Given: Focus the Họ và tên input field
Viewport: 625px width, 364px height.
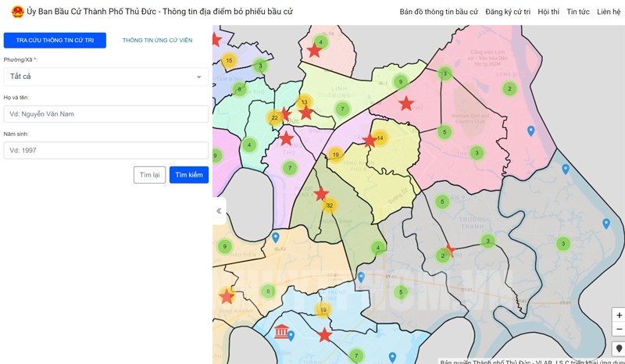Looking at the screenshot, I should tap(106, 114).
